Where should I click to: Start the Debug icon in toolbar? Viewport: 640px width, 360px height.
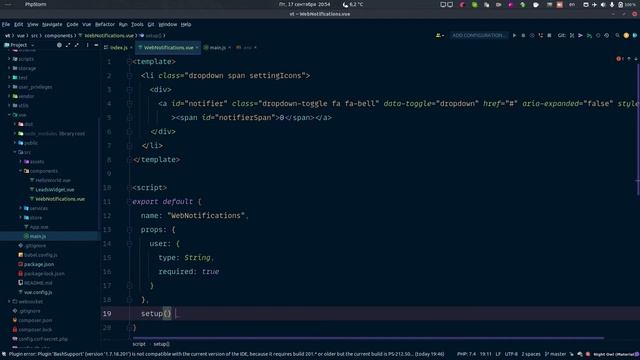(523, 36)
